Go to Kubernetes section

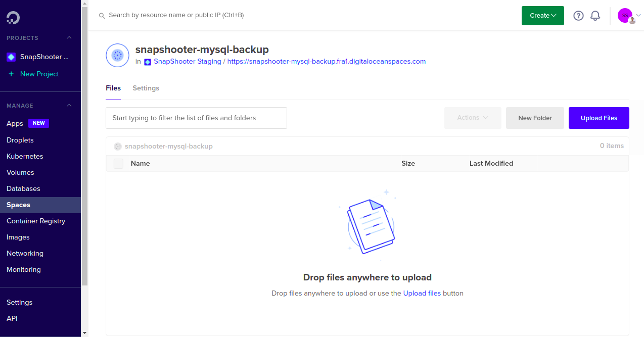[25, 156]
